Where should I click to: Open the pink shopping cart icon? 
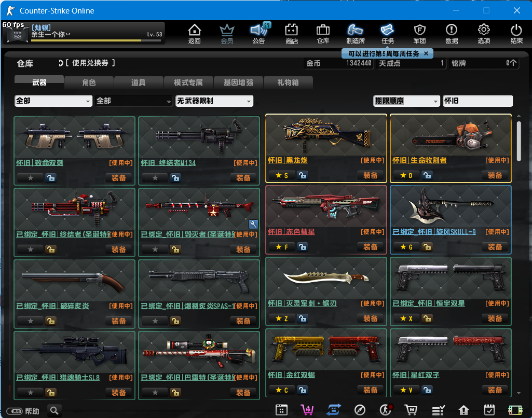[x=307, y=410]
